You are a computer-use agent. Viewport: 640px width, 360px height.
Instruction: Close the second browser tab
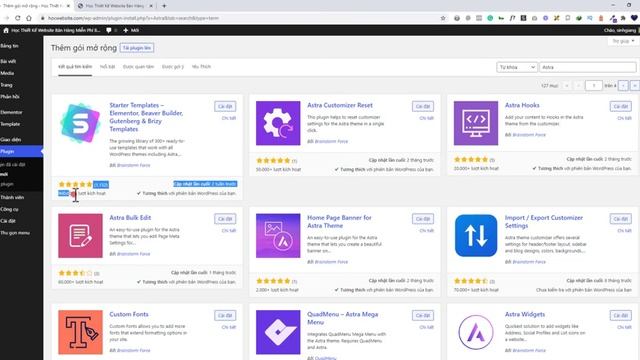(x=151, y=6)
